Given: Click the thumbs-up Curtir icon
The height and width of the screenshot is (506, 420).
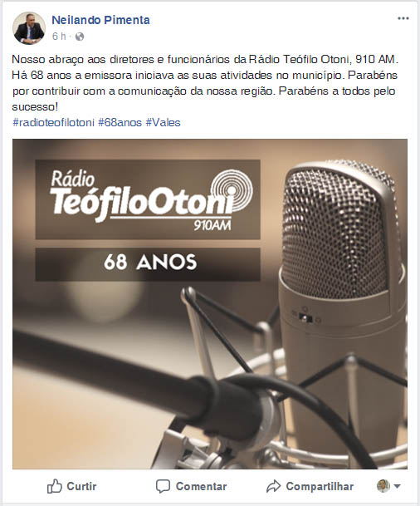Looking at the screenshot, I should pos(55,486).
